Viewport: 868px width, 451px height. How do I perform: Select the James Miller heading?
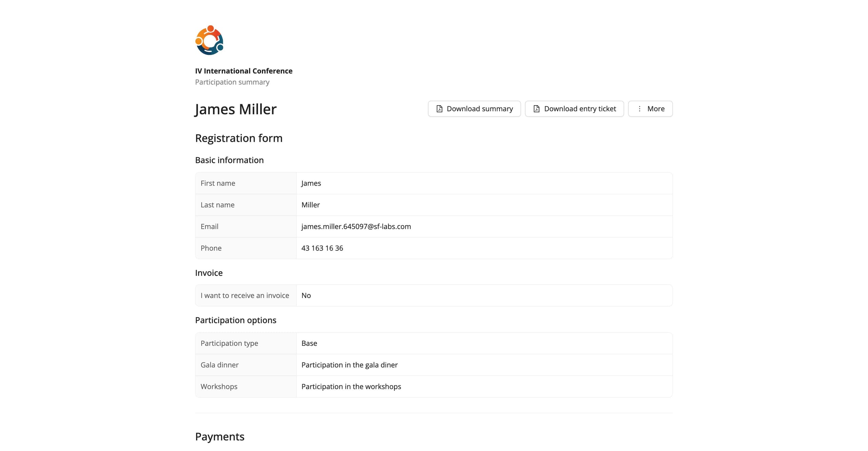[236, 109]
